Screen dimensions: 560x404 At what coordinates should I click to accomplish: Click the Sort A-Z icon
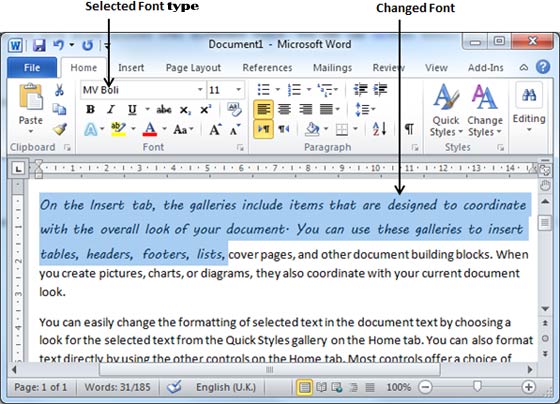pos(379,129)
